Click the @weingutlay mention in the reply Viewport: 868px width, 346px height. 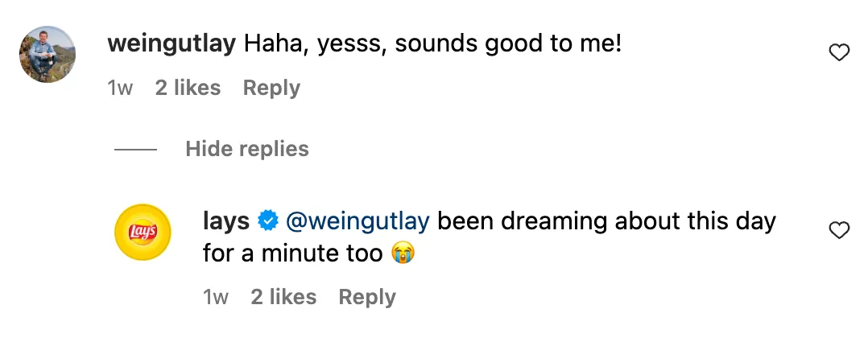[357, 220]
